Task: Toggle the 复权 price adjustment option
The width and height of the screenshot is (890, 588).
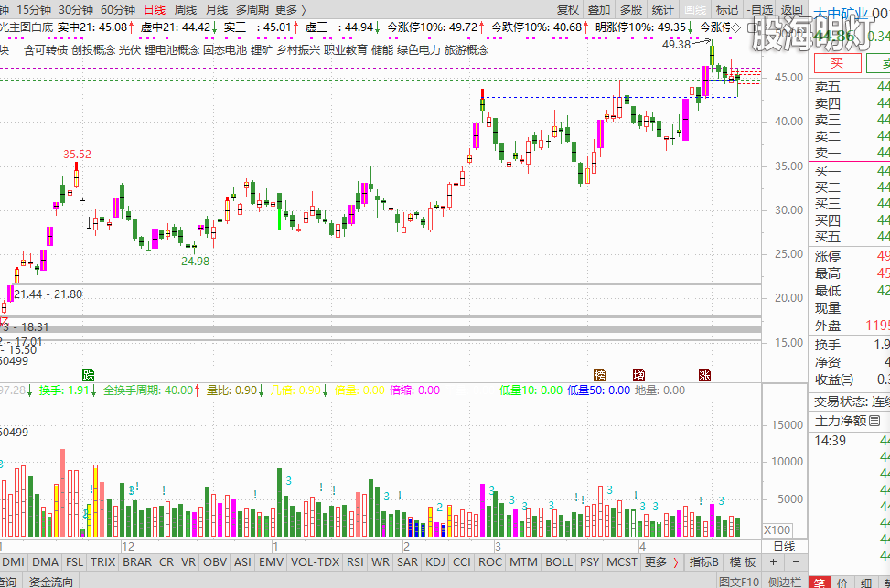Action: (x=568, y=9)
